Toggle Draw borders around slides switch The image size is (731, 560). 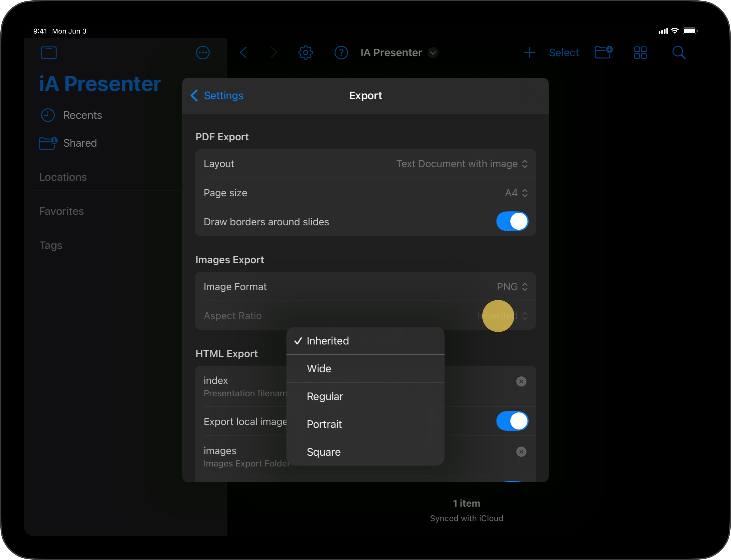coord(512,221)
